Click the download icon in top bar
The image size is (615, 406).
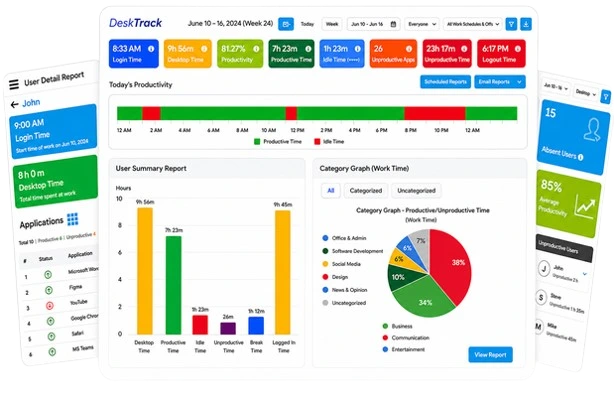pyautogui.click(x=526, y=24)
